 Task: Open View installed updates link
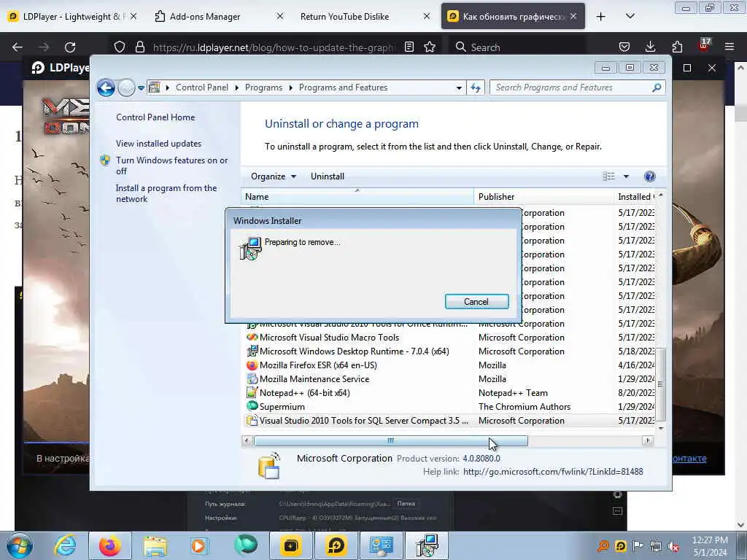pyautogui.click(x=158, y=144)
